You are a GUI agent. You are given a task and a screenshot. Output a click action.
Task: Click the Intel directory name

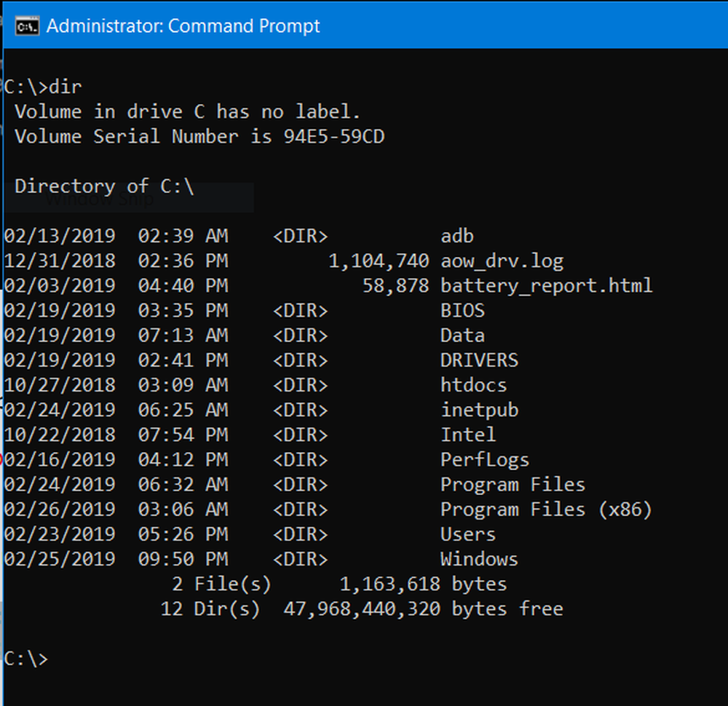pos(468,435)
